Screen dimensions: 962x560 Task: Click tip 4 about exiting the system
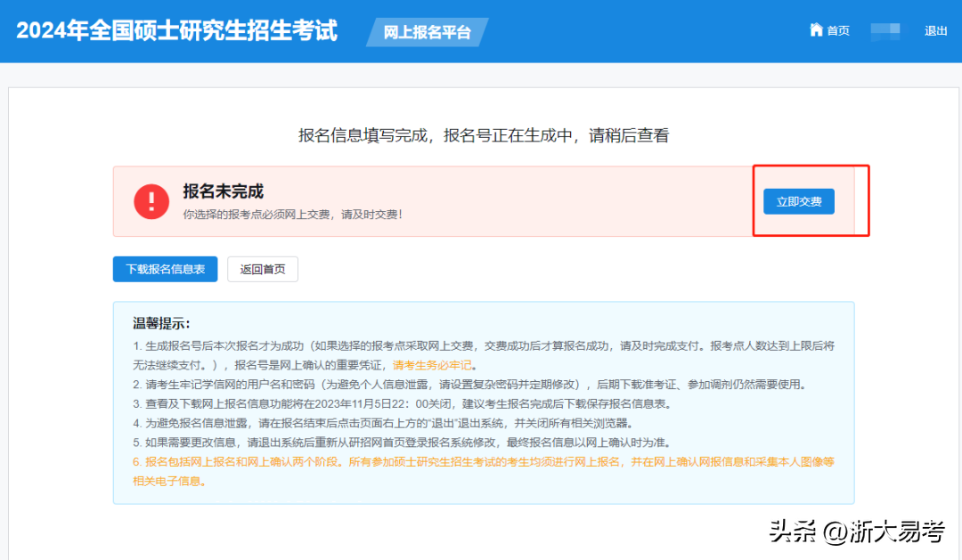(381, 423)
